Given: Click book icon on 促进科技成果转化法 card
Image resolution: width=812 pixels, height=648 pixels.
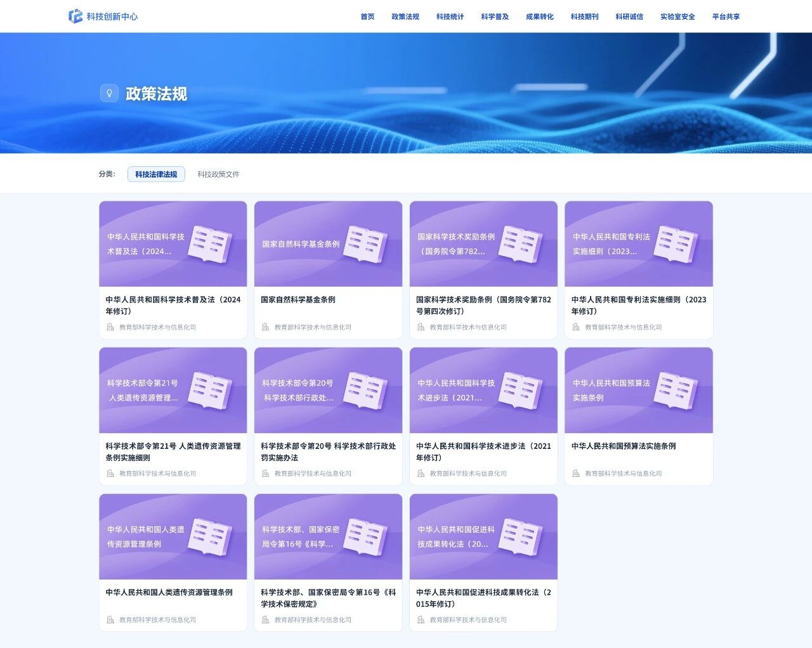Looking at the screenshot, I should (520, 536).
